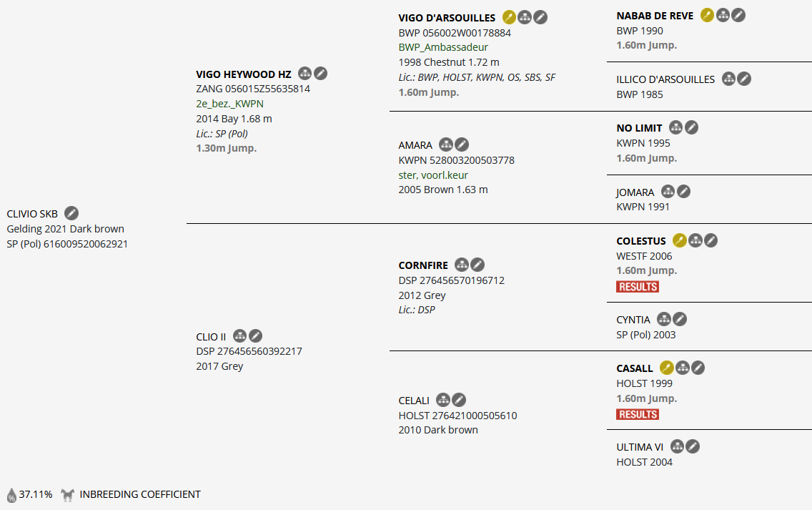Open the red RESULTS button under CASALL

[638, 414]
